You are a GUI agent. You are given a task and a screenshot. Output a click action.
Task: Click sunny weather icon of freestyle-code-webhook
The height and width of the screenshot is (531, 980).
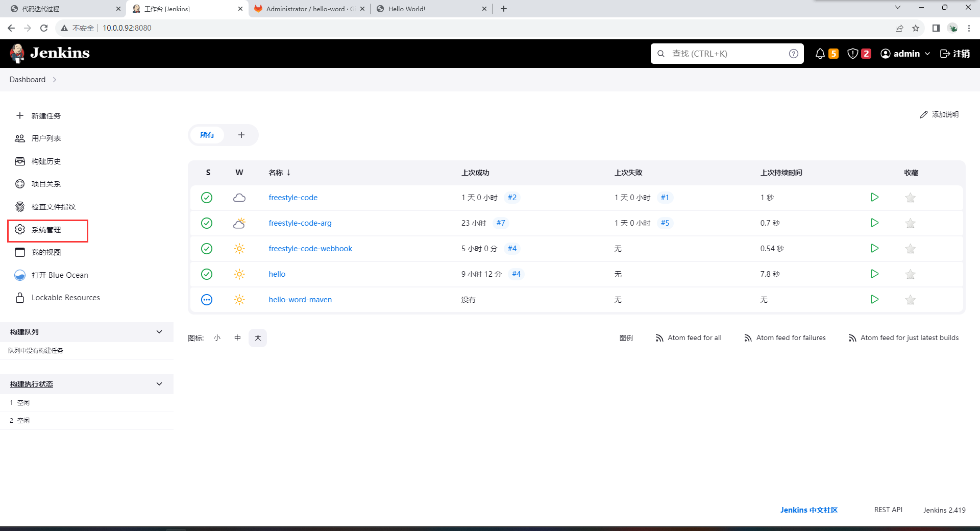tap(239, 249)
